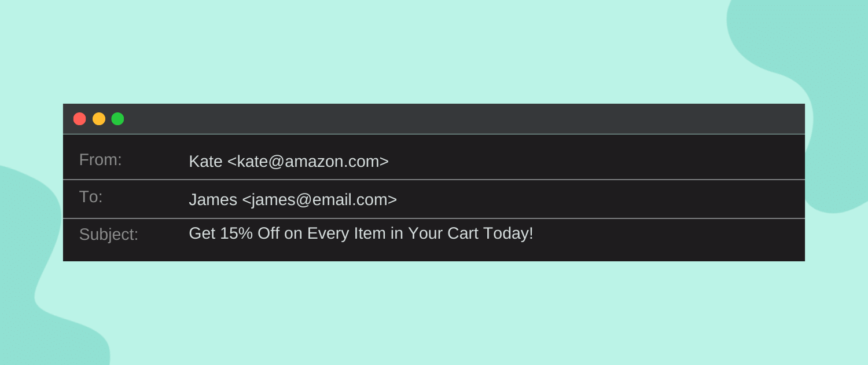
Task: Click empty space right of sender address
Action: 579,162
